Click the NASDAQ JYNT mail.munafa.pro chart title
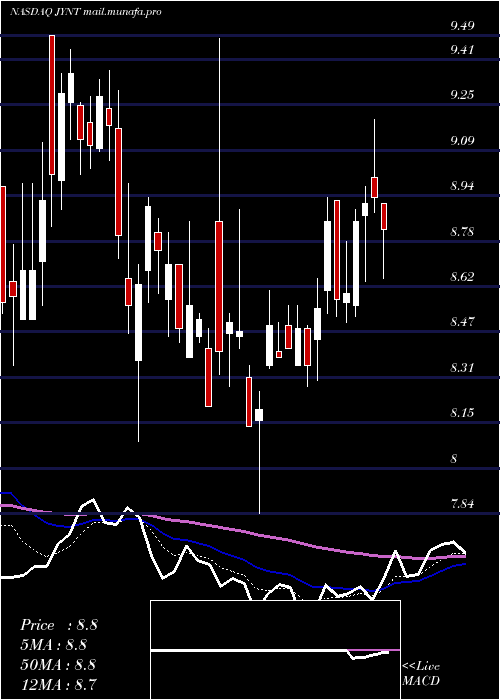Screen dimensions: 500x700 85,12
